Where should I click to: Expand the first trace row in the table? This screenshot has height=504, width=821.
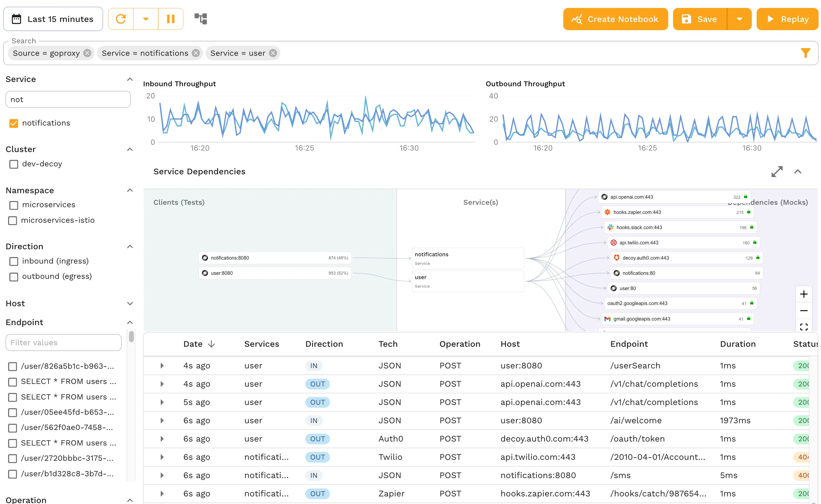[163, 365]
